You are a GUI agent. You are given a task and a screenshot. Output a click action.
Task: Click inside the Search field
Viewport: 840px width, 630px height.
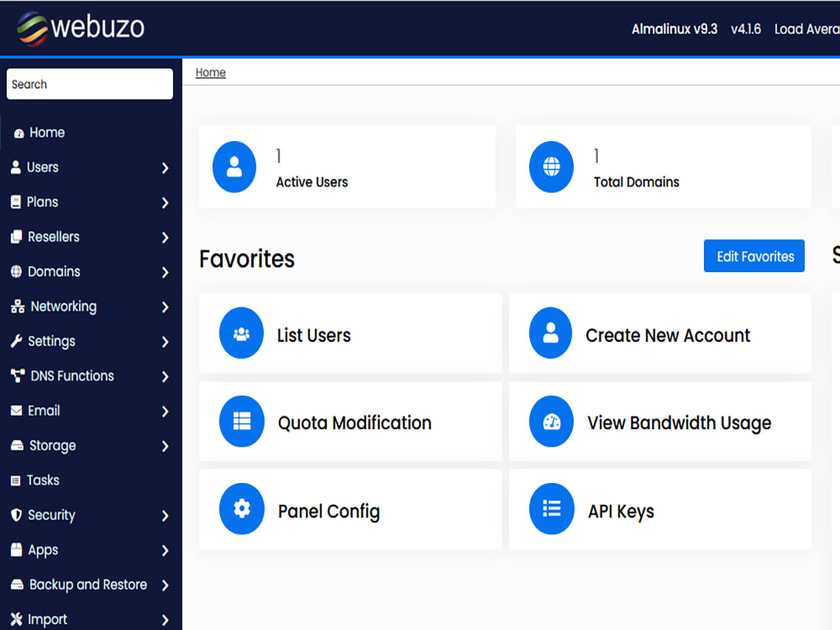(x=89, y=83)
